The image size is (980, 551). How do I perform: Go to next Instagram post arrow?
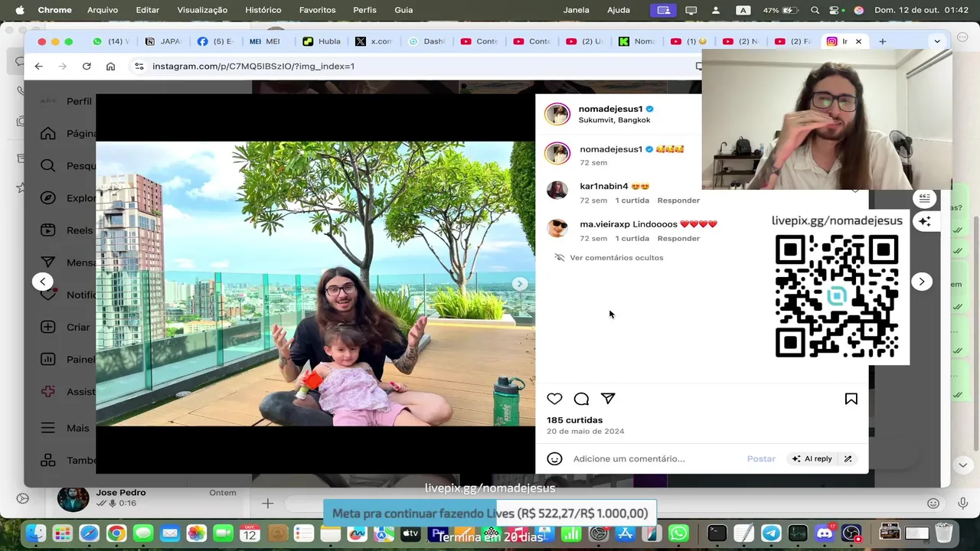pyautogui.click(x=922, y=282)
